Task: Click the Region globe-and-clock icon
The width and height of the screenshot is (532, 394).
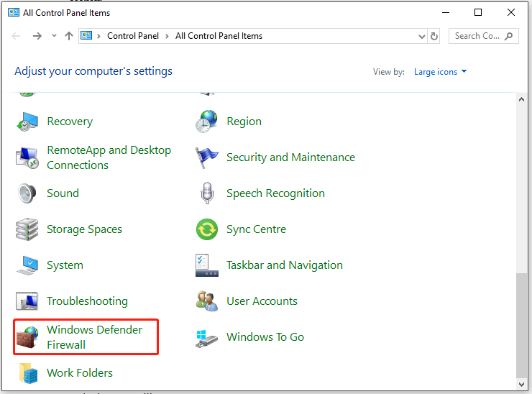Action: pos(206,122)
